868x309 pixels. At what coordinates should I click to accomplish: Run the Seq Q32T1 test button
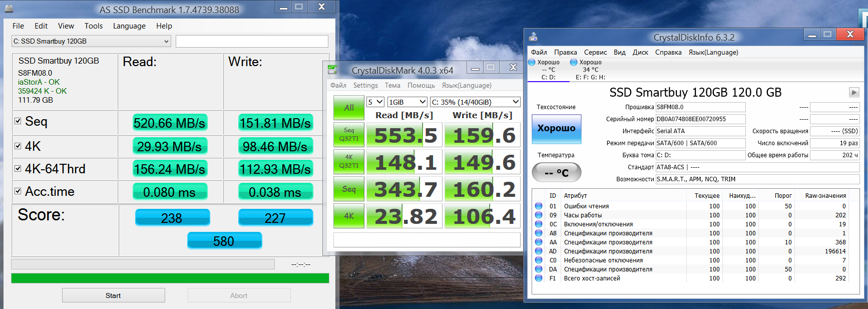[x=349, y=134]
